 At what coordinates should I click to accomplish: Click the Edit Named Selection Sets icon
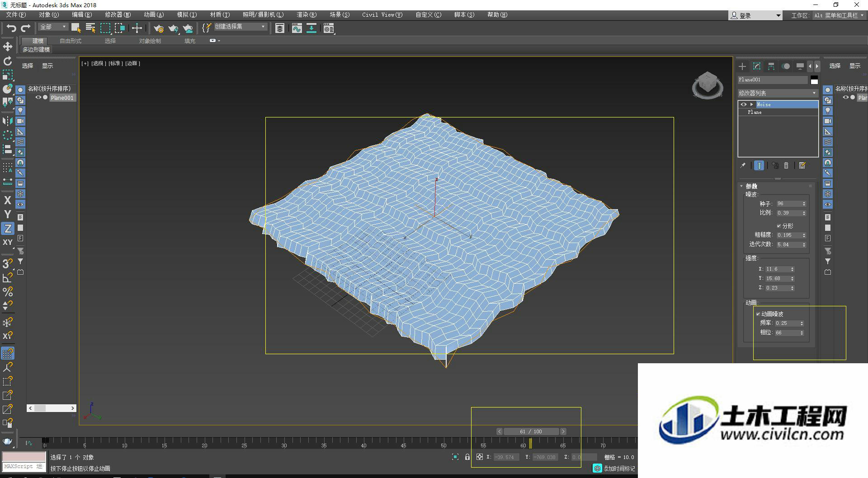207,28
